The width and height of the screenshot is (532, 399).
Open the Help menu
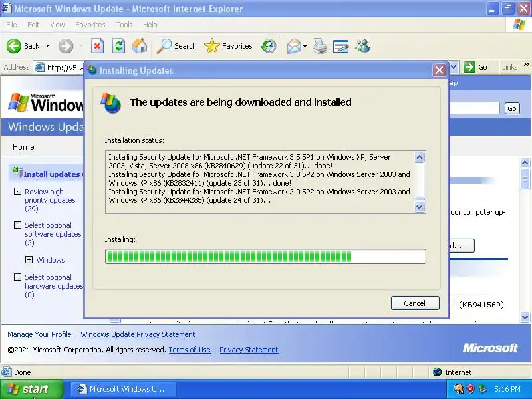coord(150,25)
